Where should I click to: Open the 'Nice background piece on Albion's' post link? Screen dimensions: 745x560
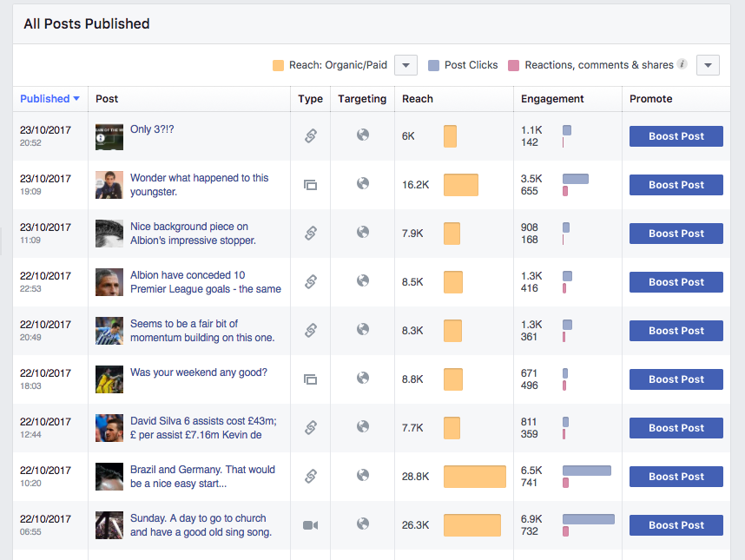pyautogui.click(x=193, y=234)
